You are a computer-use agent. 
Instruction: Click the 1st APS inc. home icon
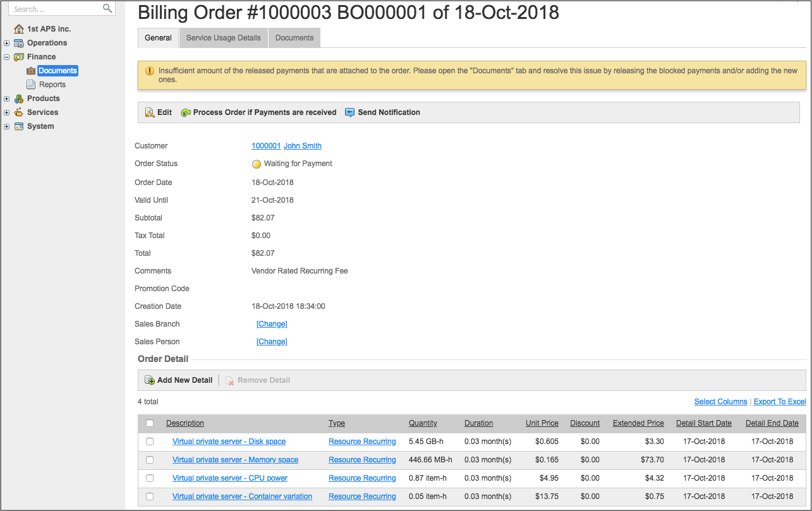[19, 29]
